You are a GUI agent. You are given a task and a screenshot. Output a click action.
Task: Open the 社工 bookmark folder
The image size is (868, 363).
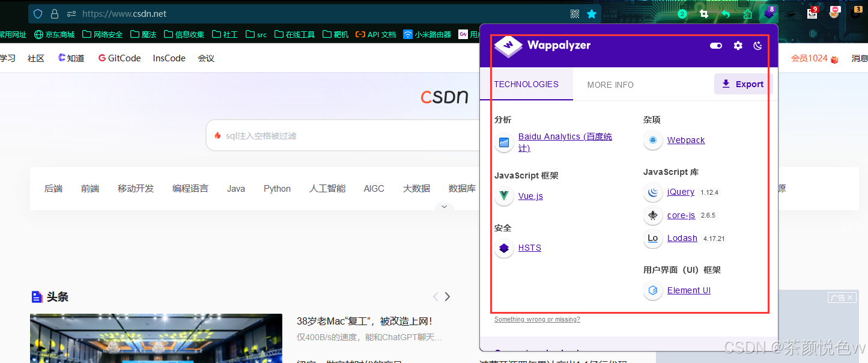pos(225,34)
